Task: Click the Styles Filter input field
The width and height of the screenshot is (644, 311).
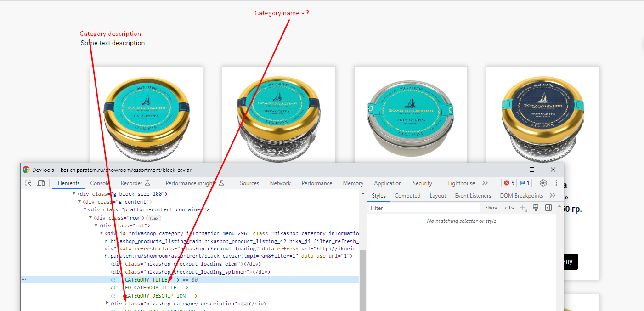Action: tap(425, 208)
